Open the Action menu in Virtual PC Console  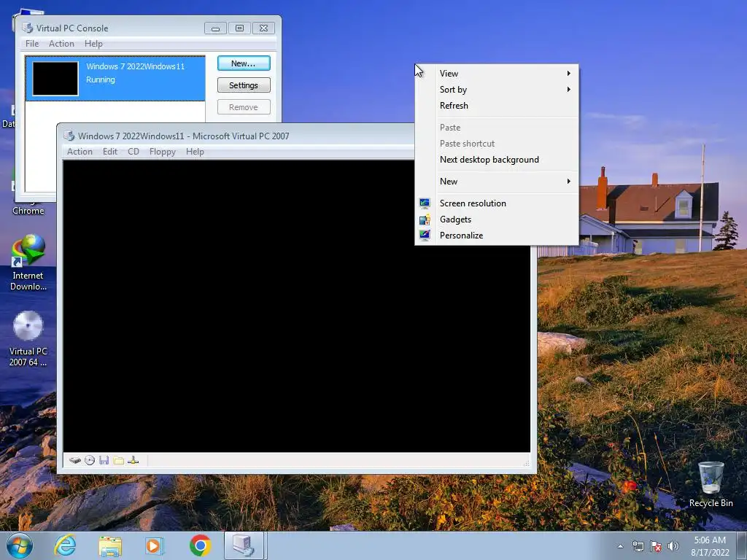point(61,43)
